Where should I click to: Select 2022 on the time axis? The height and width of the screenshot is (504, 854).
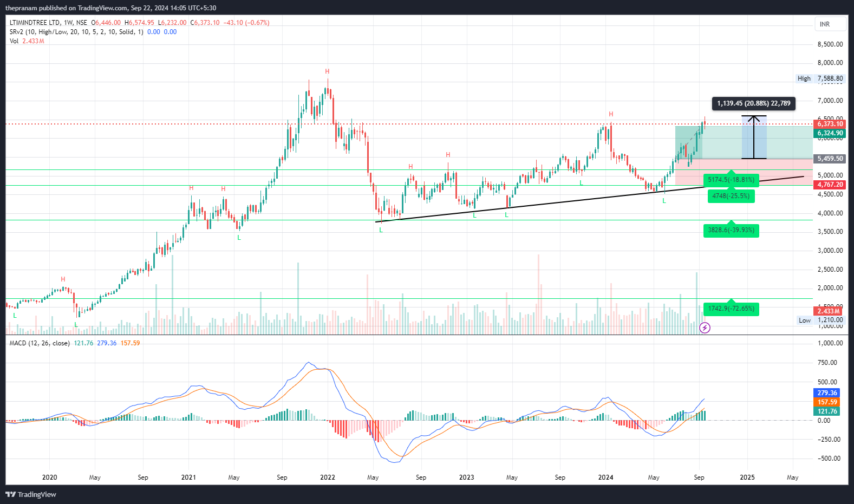click(x=328, y=477)
